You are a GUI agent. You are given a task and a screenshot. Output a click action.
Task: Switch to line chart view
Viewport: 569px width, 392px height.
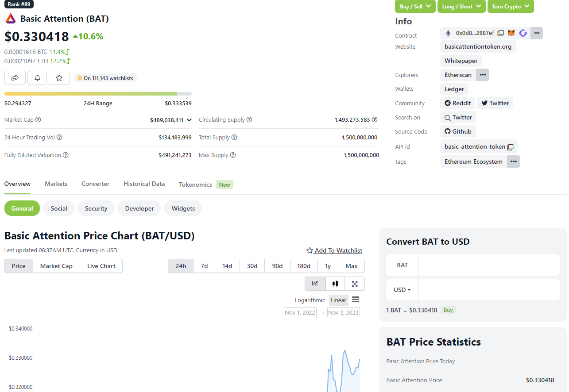[x=315, y=284]
